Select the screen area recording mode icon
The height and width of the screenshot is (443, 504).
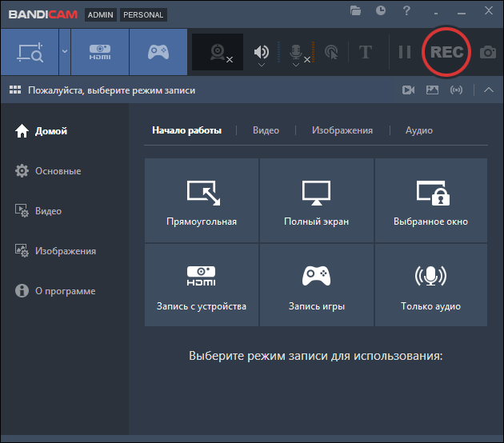tap(29, 52)
